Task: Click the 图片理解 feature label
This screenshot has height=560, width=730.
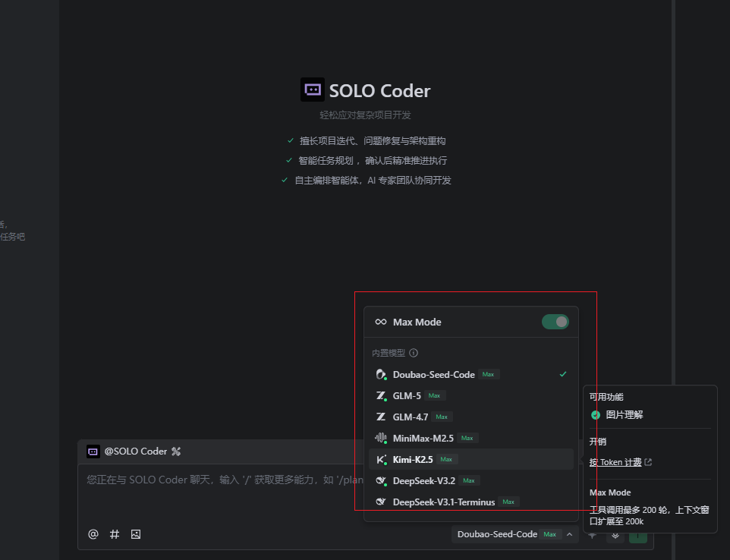Action: pyautogui.click(x=625, y=415)
